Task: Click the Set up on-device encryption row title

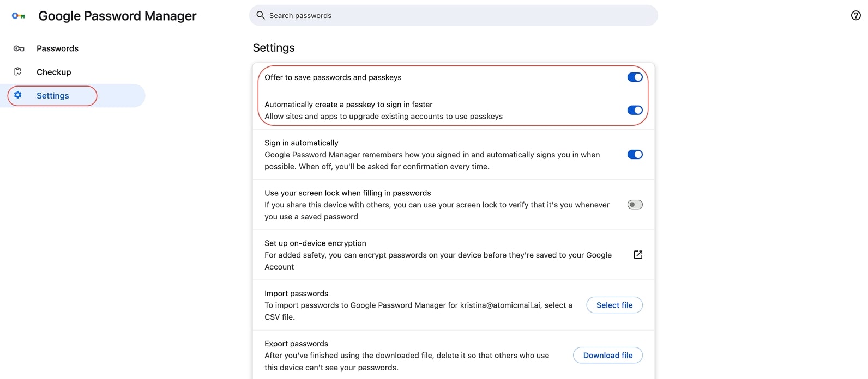Action: (315, 243)
